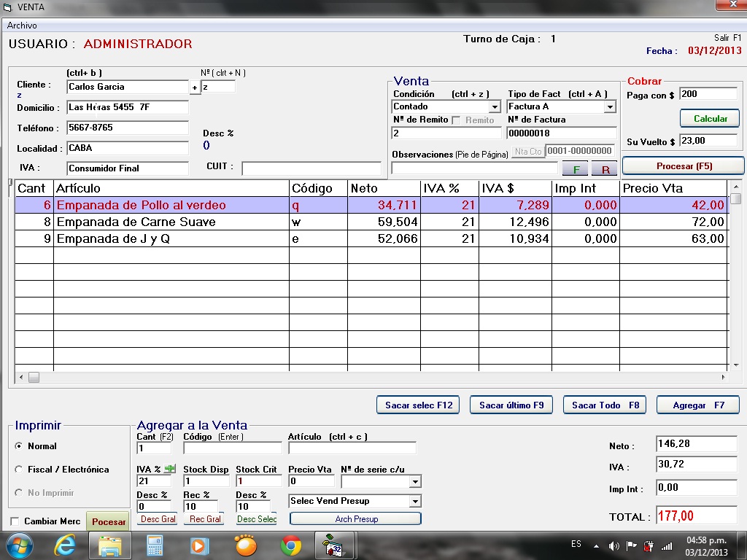Click the Nº de Factura field
This screenshot has width=747, height=560.
(x=562, y=133)
